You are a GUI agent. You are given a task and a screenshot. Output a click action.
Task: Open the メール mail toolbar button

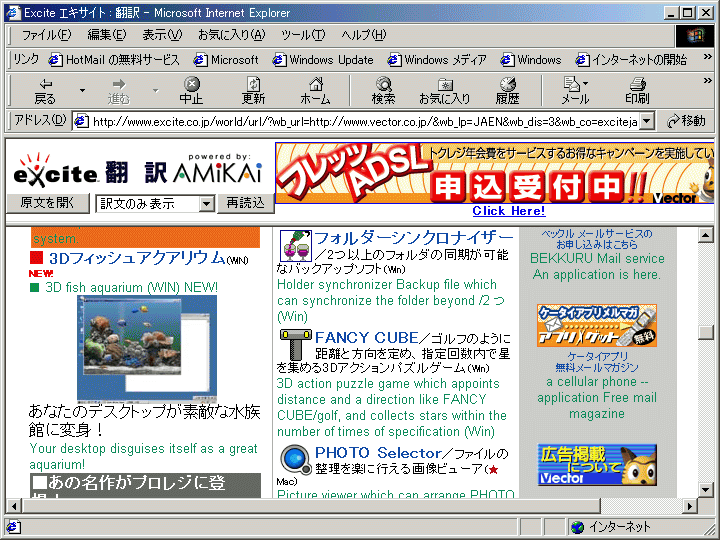575,91
